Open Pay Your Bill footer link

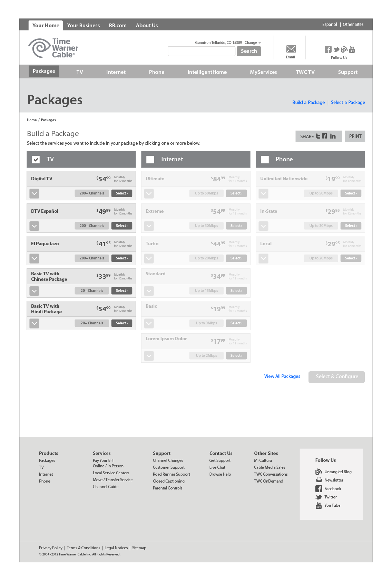pyautogui.click(x=103, y=460)
